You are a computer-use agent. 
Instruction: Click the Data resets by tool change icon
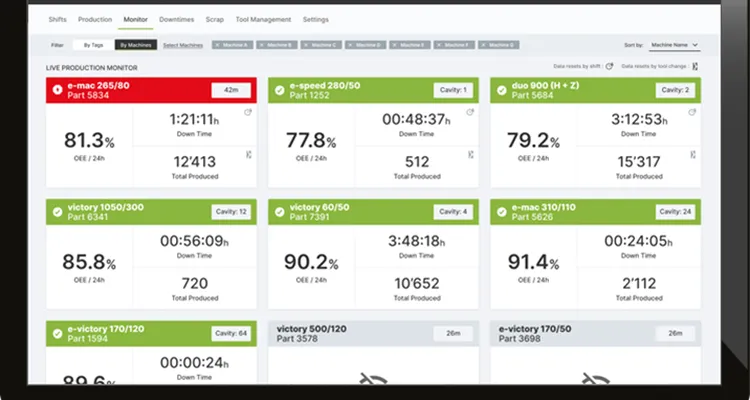pyautogui.click(x=695, y=67)
